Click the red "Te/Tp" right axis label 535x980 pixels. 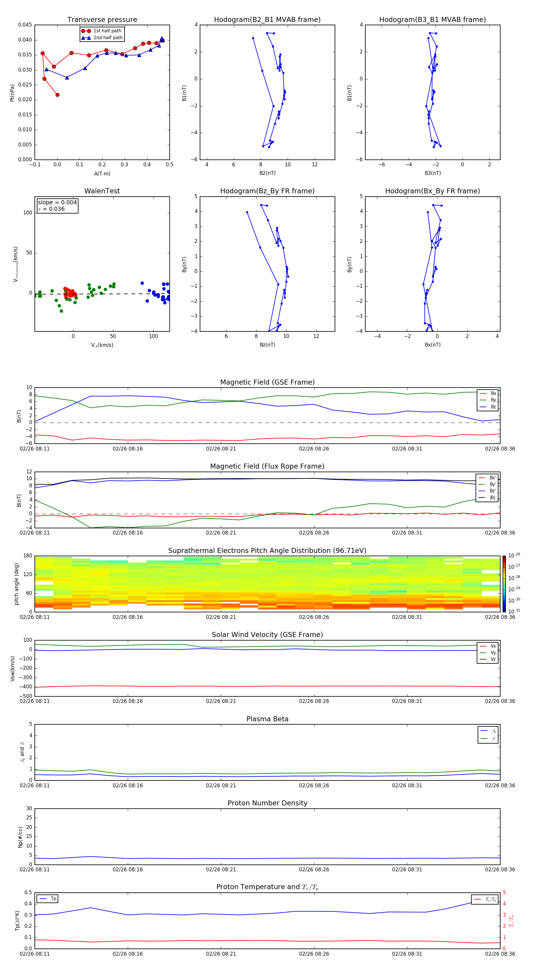click(512, 921)
